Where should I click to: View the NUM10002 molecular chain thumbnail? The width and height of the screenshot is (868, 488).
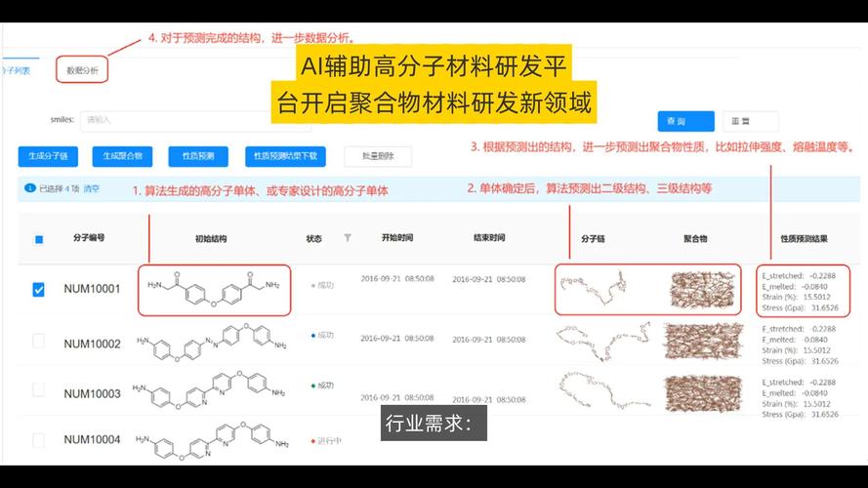point(603,342)
